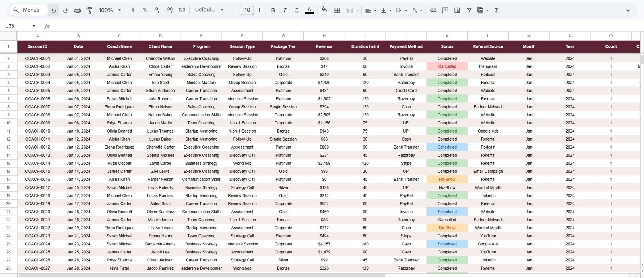
Task: Select the No-Show status for COACH-0016
Action: (447, 179)
